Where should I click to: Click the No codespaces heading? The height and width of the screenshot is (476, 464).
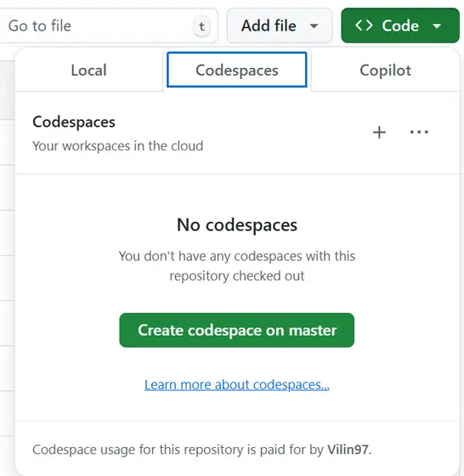coord(237,225)
